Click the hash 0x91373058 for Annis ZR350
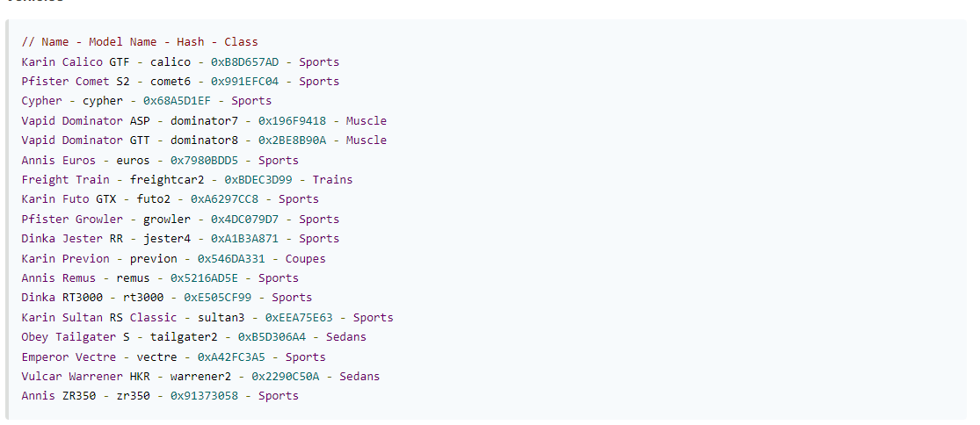980x425 pixels. (204, 396)
